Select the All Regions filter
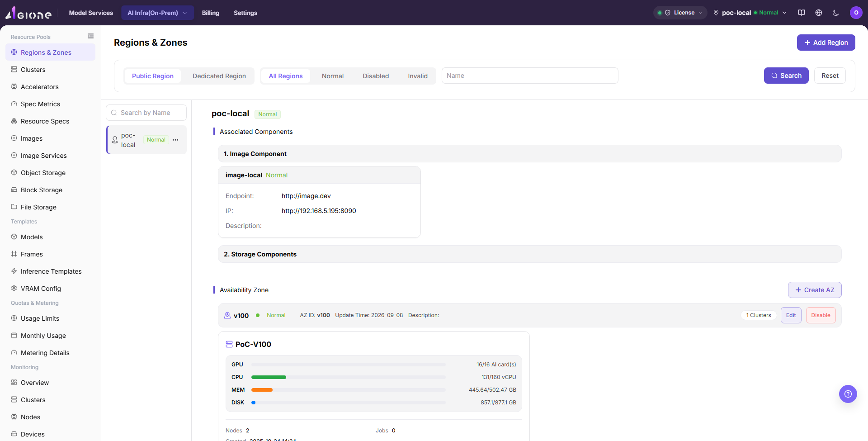The width and height of the screenshot is (868, 441). (x=286, y=76)
